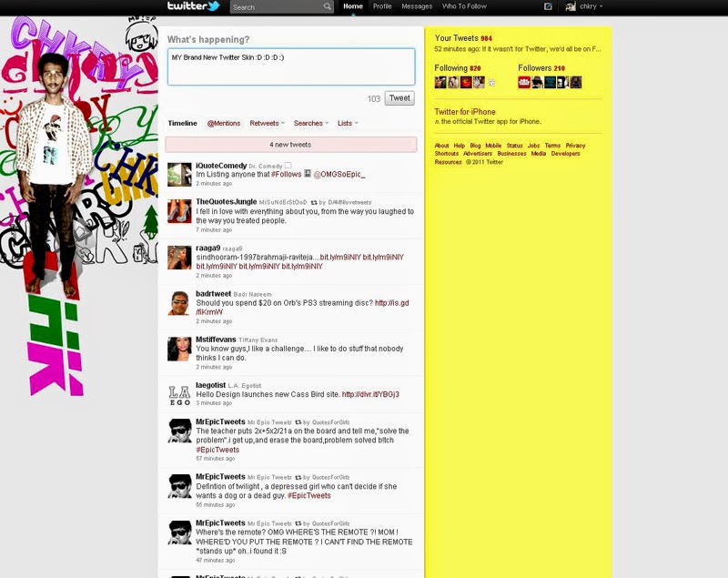Viewport: 728px width, 578px height.
Task: Click the last followers avatar thumbnail
Action: tap(576, 83)
